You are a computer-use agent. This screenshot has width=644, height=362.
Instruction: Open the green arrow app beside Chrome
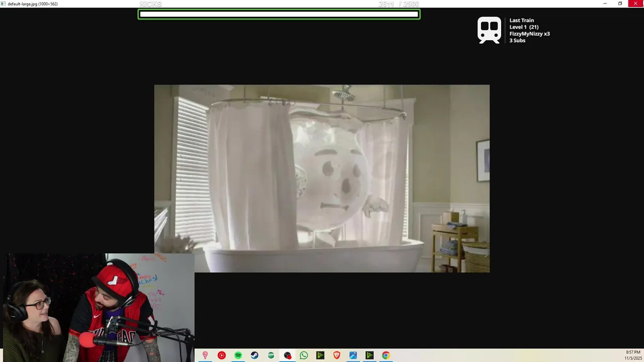pos(369,355)
